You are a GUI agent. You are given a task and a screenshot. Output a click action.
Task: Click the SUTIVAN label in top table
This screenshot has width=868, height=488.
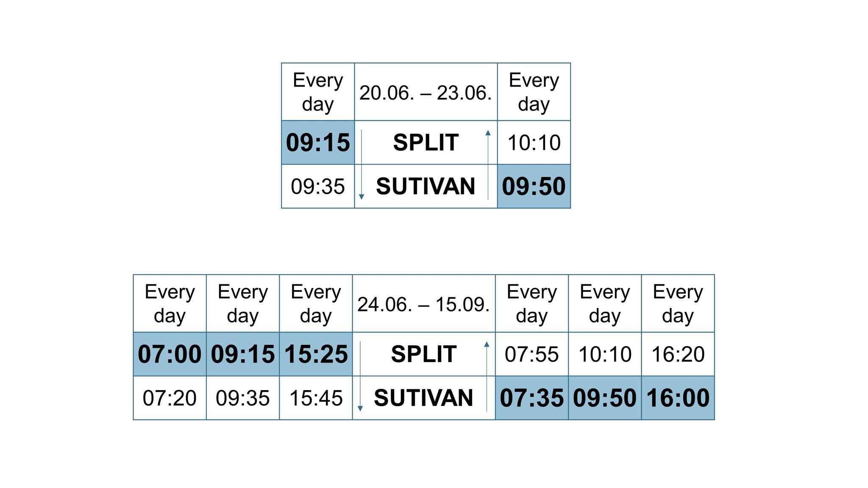(x=426, y=186)
